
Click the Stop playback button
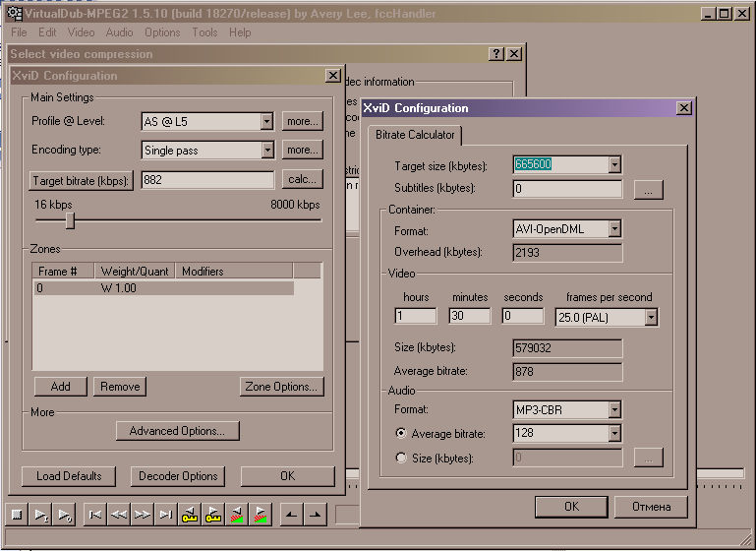[x=17, y=514]
